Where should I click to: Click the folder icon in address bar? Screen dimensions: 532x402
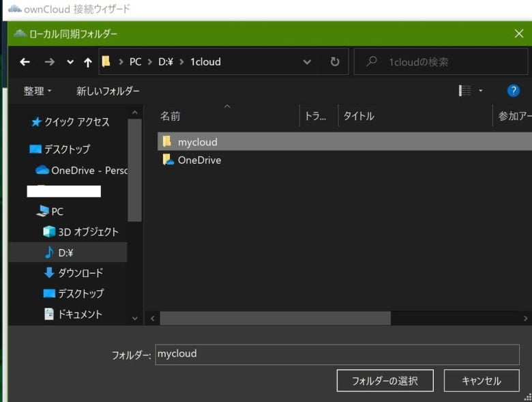[x=106, y=61]
